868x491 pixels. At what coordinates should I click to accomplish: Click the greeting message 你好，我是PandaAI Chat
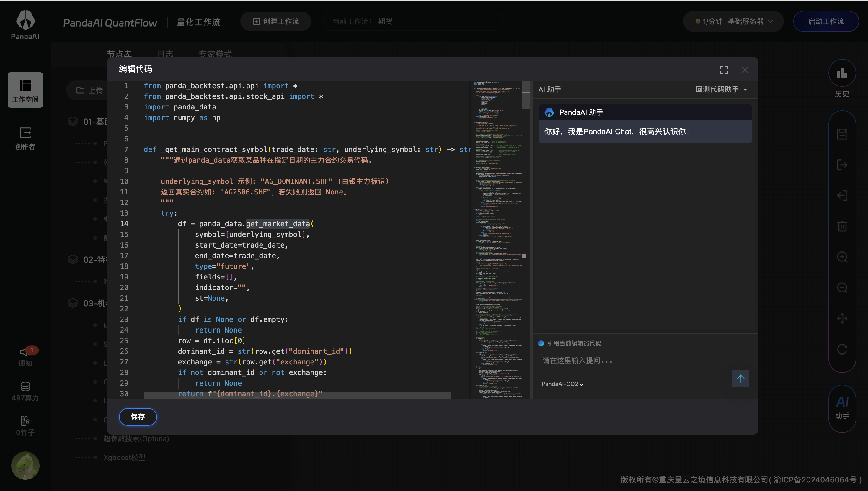[617, 132]
